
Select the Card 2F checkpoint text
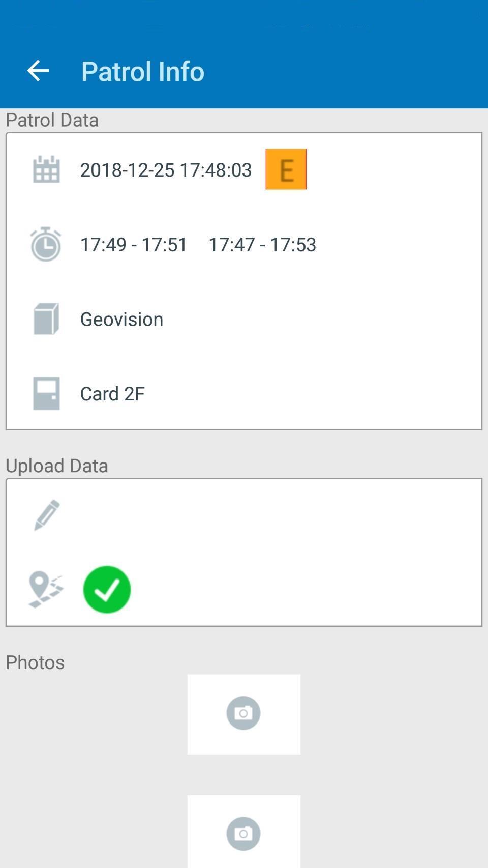point(112,394)
